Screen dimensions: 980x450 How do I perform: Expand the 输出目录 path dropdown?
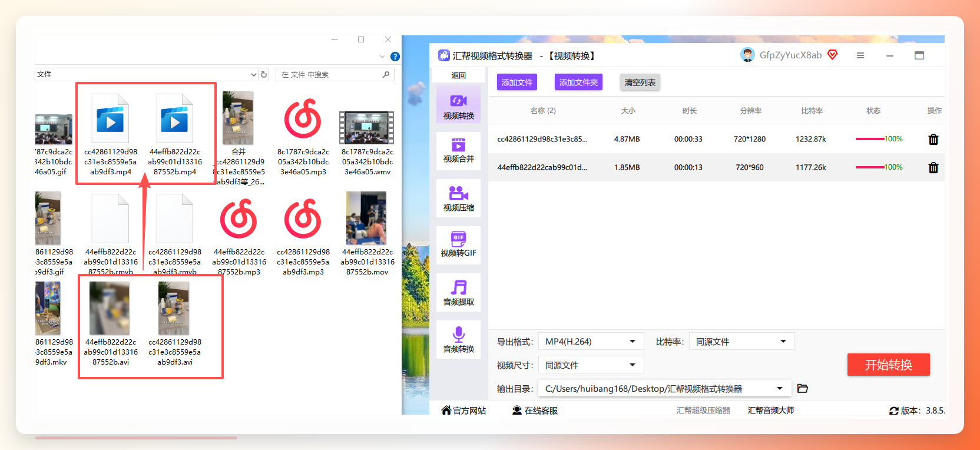click(x=780, y=389)
